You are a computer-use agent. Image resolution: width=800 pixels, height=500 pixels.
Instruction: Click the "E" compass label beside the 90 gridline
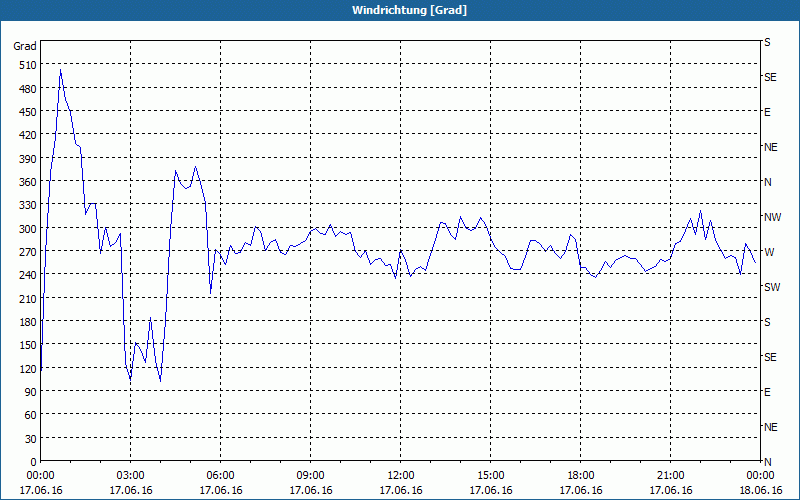pos(767,392)
